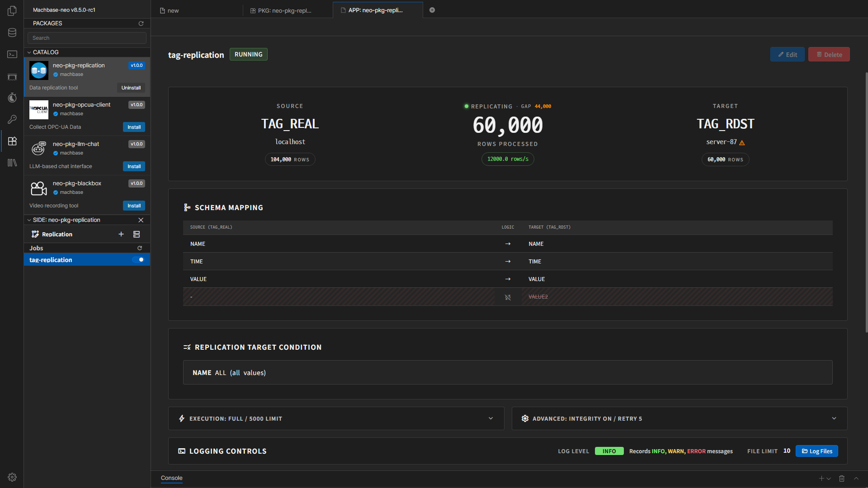Click the TIME source mapping row
Image resolution: width=868 pixels, height=488 pixels.
coord(508,261)
